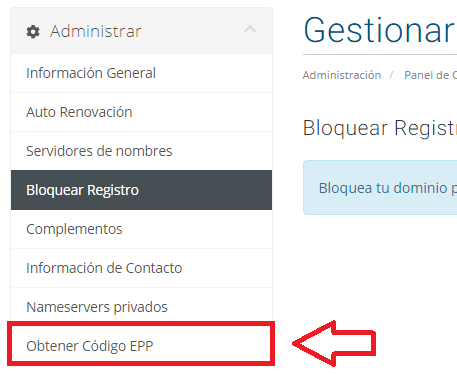Click the red arrow annotation

pyautogui.click(x=334, y=344)
